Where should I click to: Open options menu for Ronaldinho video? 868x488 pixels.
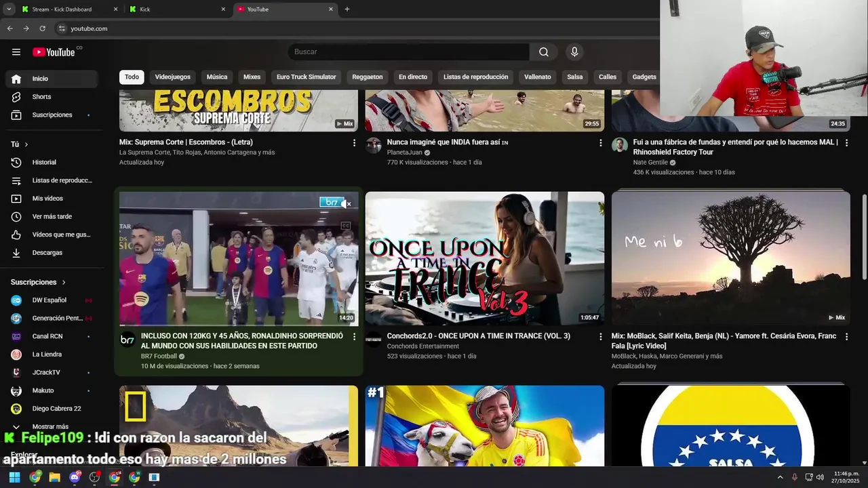pos(354,337)
